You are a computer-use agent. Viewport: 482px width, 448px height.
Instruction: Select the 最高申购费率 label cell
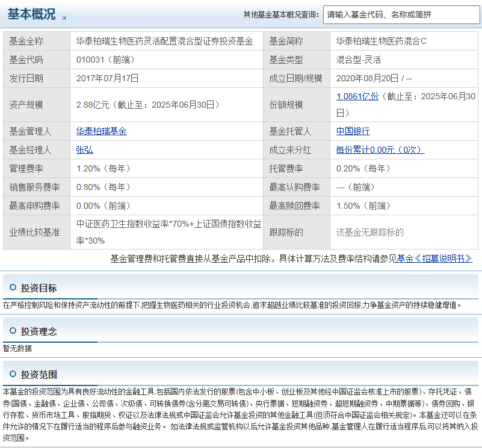pyautogui.click(x=37, y=206)
